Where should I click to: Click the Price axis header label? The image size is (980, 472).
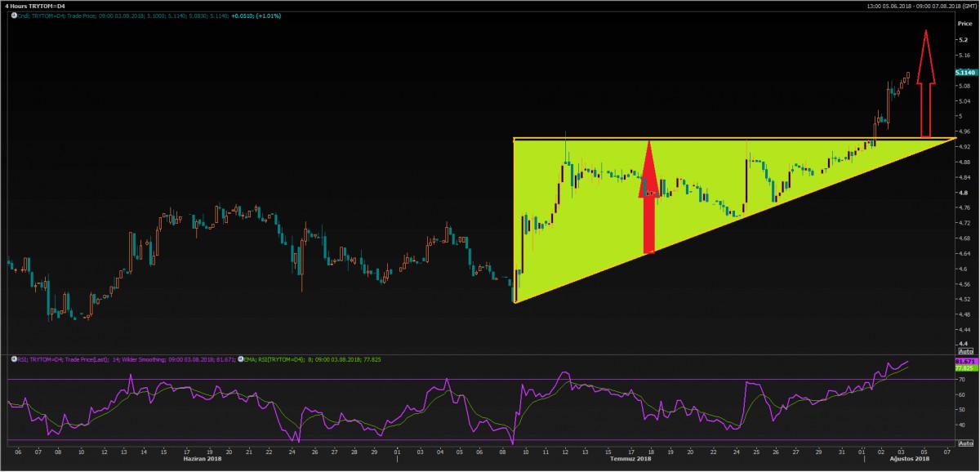pyautogui.click(x=964, y=24)
